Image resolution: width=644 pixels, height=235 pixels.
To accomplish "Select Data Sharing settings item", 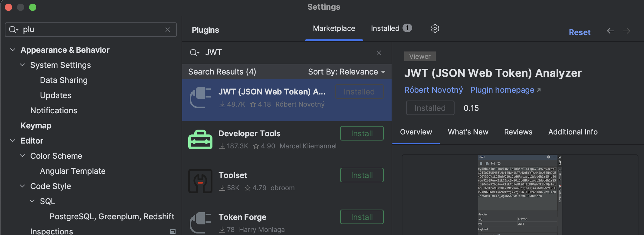I will [64, 80].
